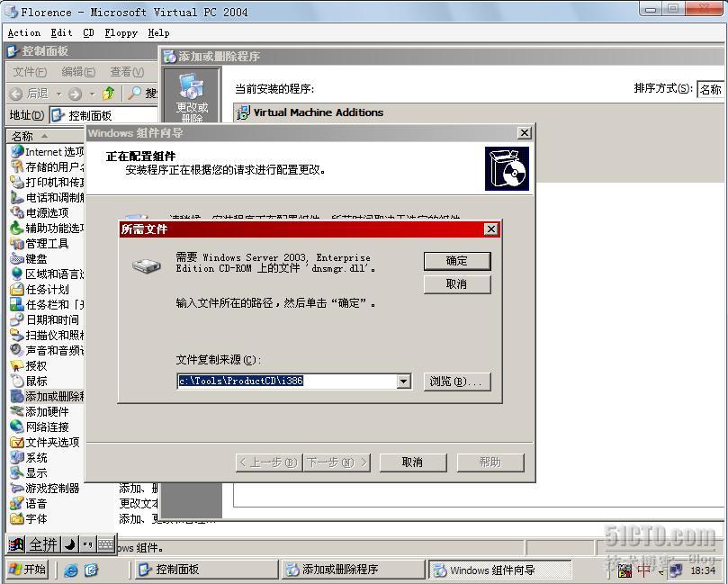Close the Windows 组件向导 window

point(525,133)
